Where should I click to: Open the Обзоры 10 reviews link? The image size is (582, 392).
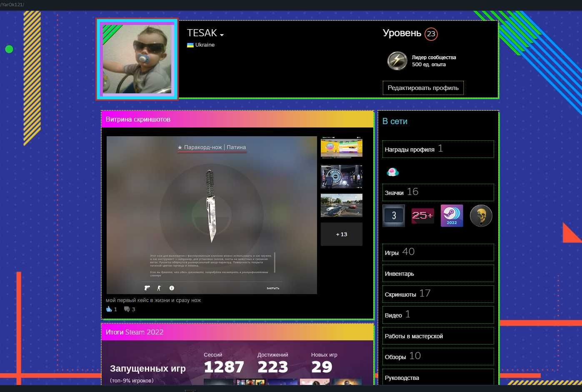(x=438, y=356)
